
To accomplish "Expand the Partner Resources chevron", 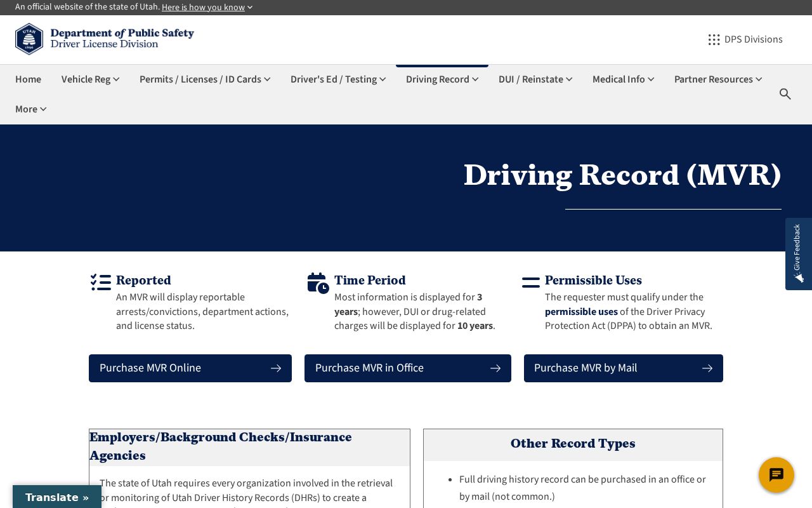I will (x=759, y=79).
